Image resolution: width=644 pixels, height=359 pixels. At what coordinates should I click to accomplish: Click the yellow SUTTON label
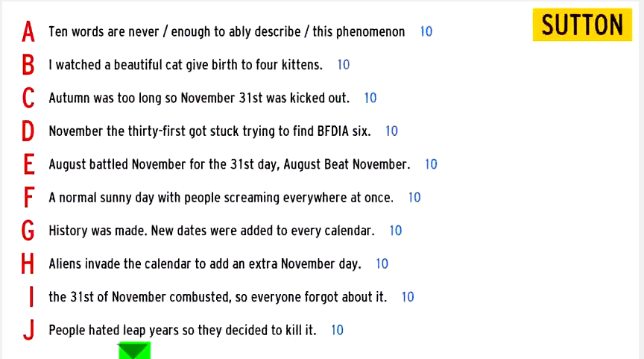click(582, 25)
